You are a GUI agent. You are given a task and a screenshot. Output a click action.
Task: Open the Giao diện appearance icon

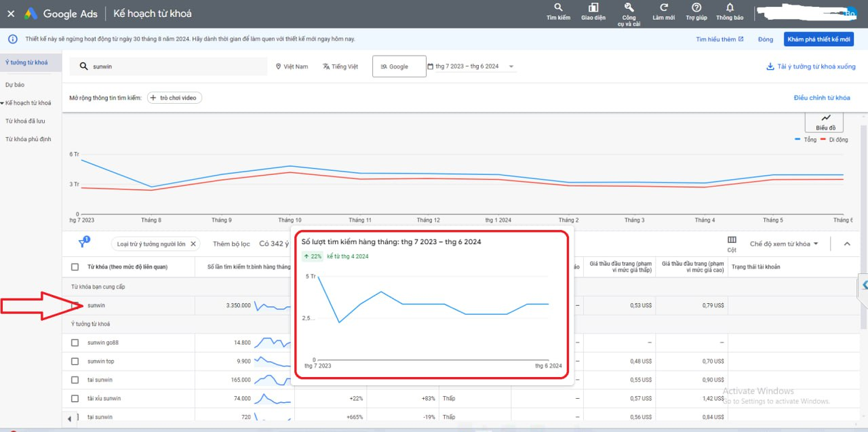593,8
